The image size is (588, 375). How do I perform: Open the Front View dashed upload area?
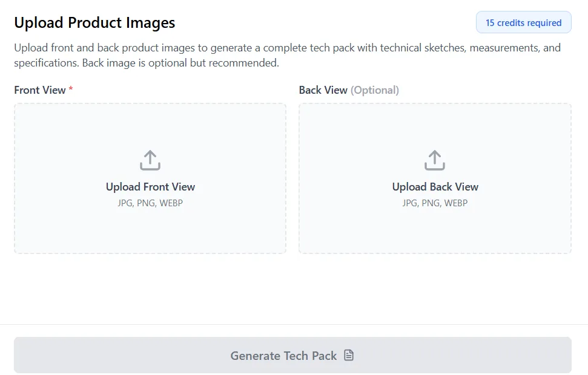[150, 178]
